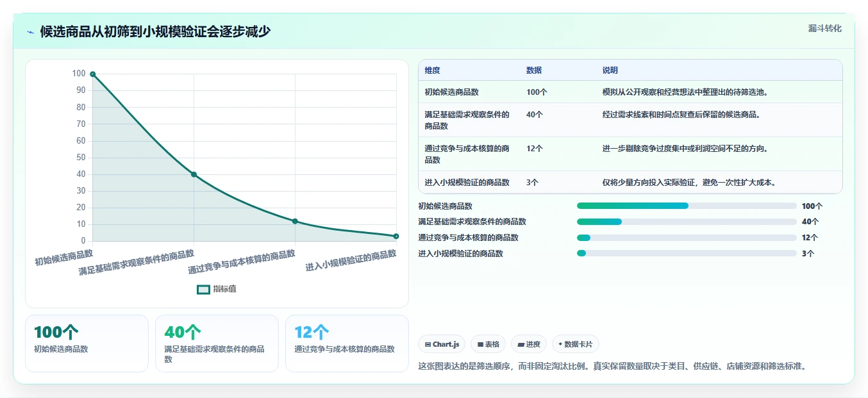Screen dimensions: 868x398
Task: Click the 漏斗转化 tag in the header
Action: (824, 28)
